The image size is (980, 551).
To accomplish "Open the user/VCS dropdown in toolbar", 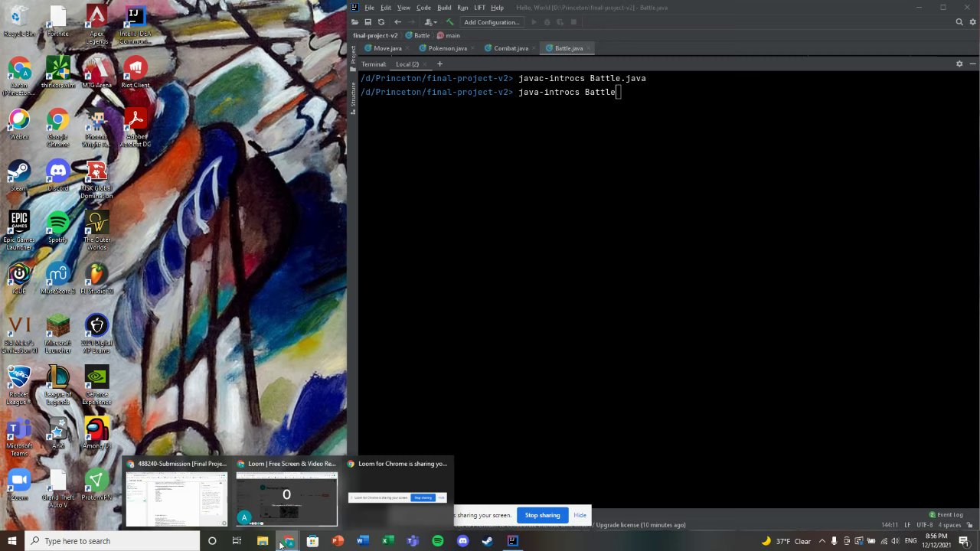I will pos(431,22).
